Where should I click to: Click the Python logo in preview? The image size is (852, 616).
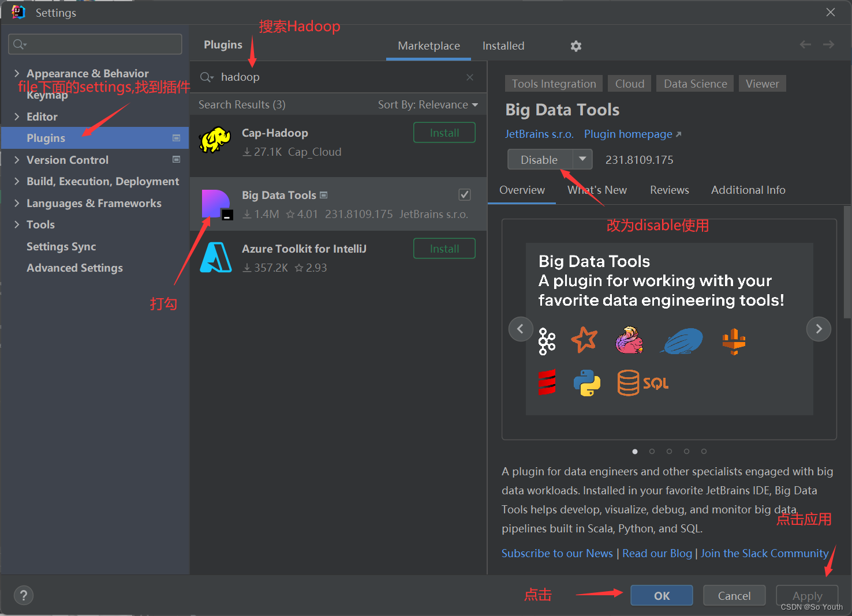coord(587,383)
